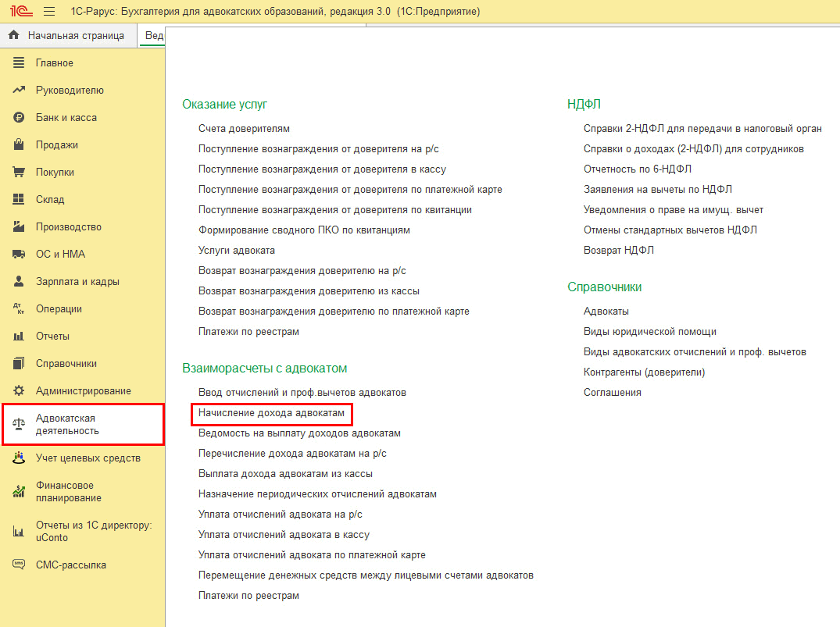Open the Адвокаты directory link

[606, 312]
